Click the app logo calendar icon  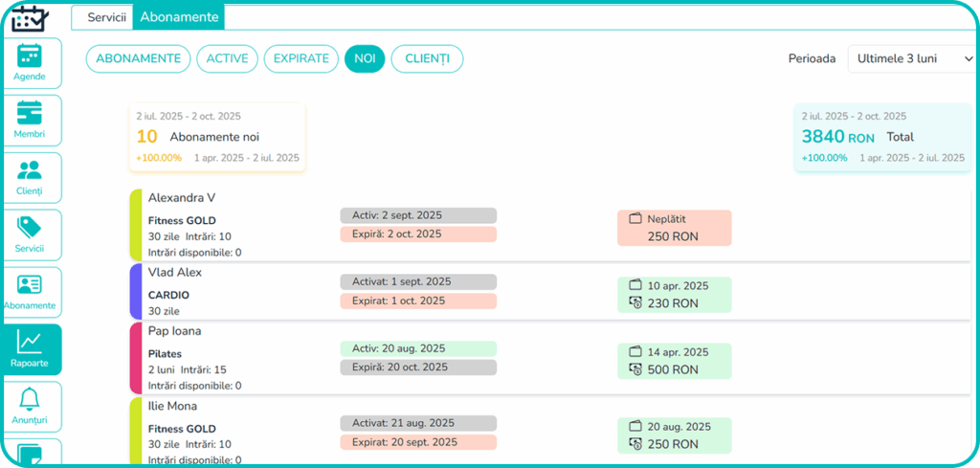[29, 17]
